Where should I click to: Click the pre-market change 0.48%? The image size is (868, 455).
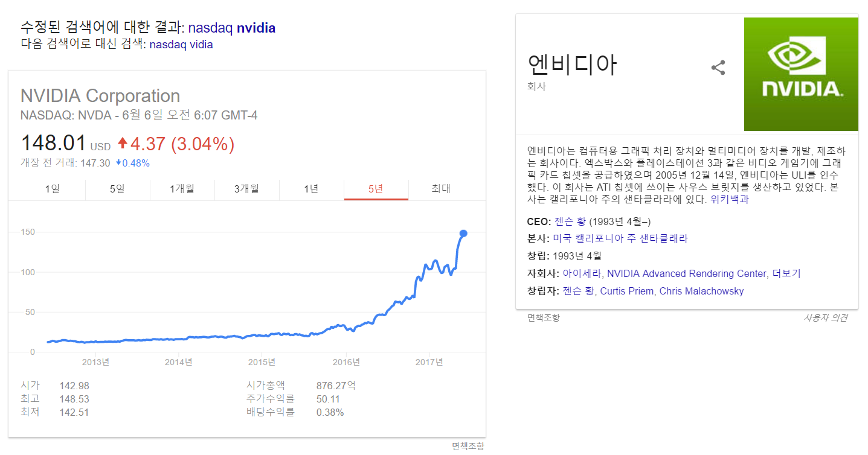[x=136, y=163]
